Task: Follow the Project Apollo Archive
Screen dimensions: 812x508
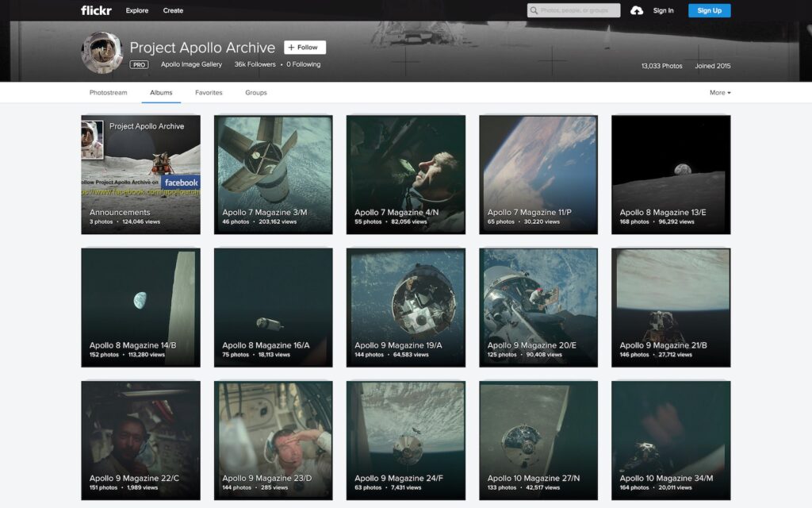Action: pyautogui.click(x=304, y=47)
